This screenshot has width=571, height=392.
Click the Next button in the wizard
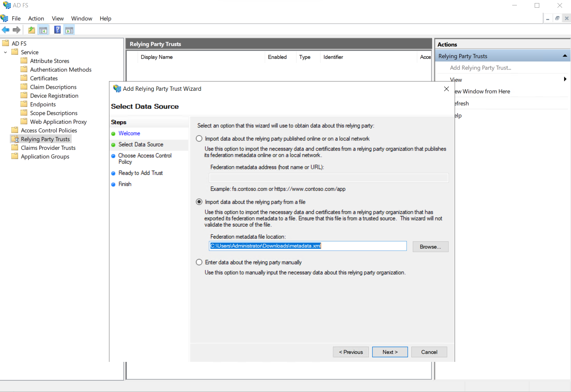click(390, 352)
